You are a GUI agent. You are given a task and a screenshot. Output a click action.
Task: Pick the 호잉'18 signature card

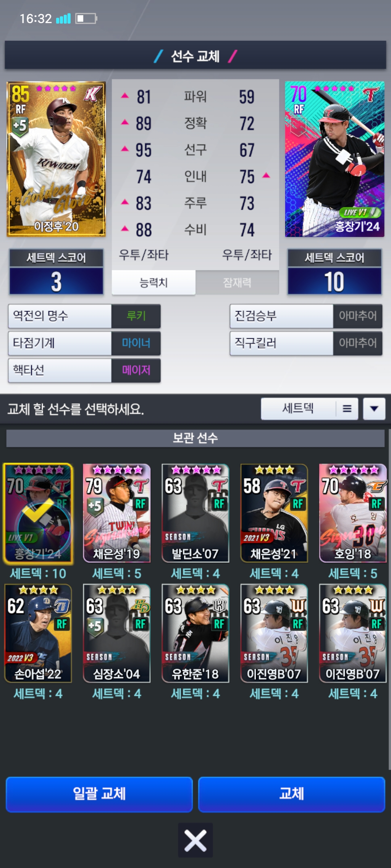click(353, 513)
